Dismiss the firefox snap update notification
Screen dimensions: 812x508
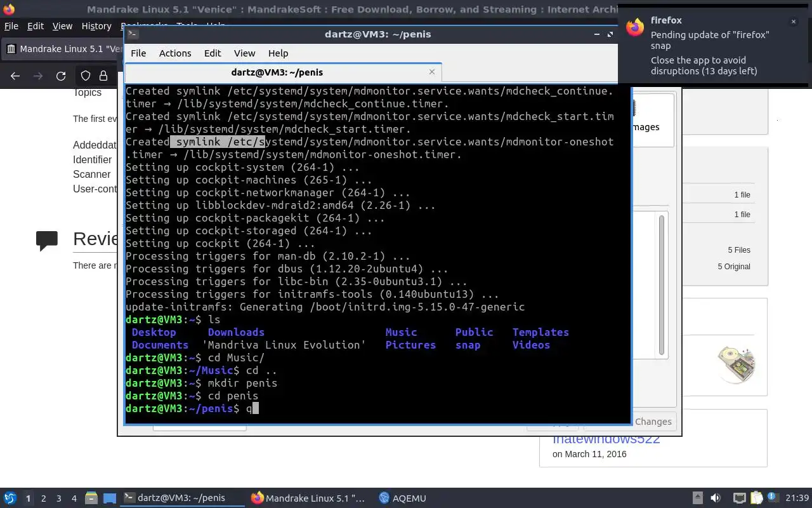tap(793, 22)
